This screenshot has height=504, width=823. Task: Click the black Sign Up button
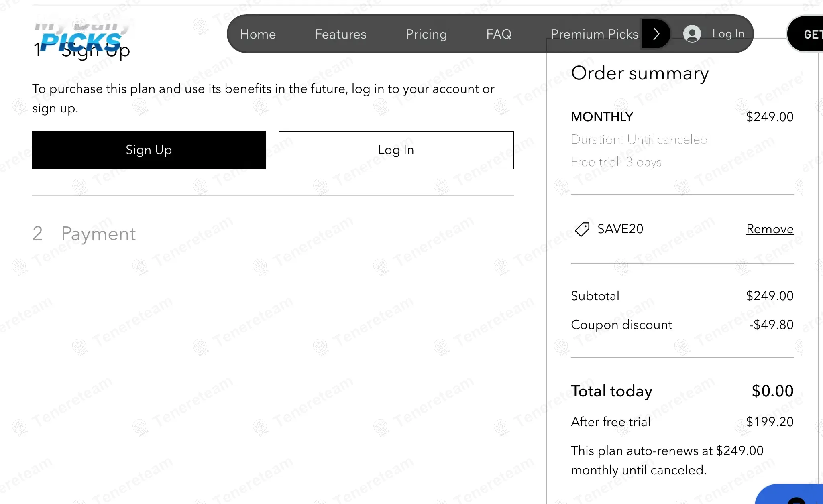click(x=149, y=150)
